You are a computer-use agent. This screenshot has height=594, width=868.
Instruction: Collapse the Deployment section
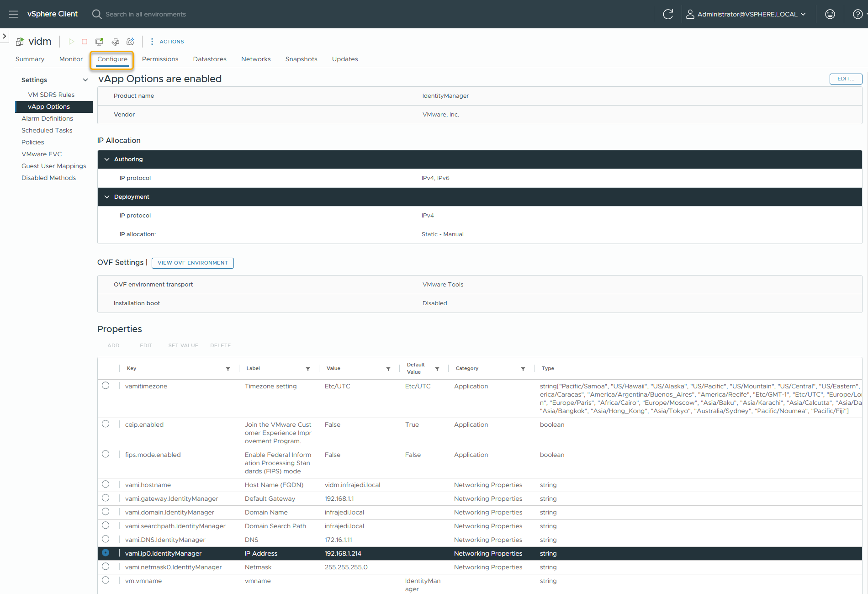[x=107, y=197]
